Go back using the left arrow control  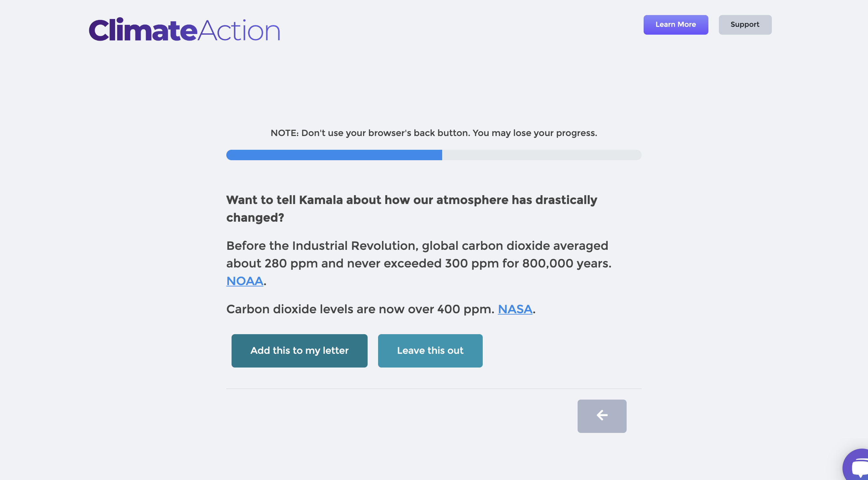(x=602, y=416)
